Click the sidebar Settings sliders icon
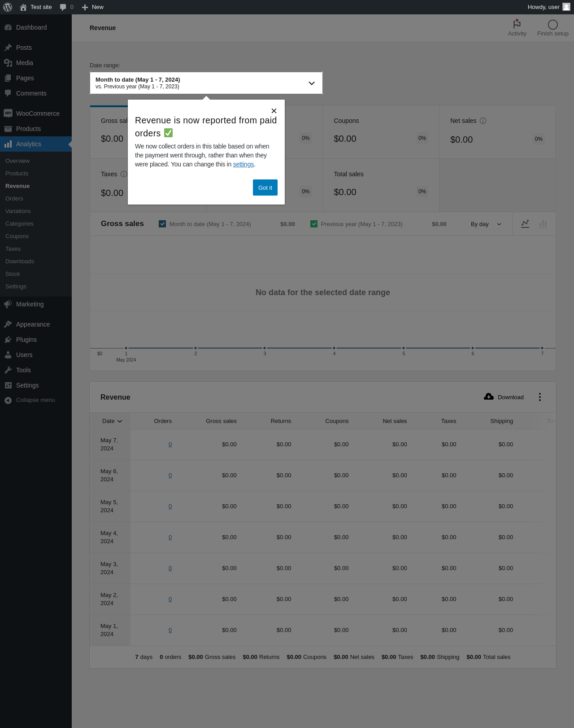The image size is (574, 728). coord(8,385)
